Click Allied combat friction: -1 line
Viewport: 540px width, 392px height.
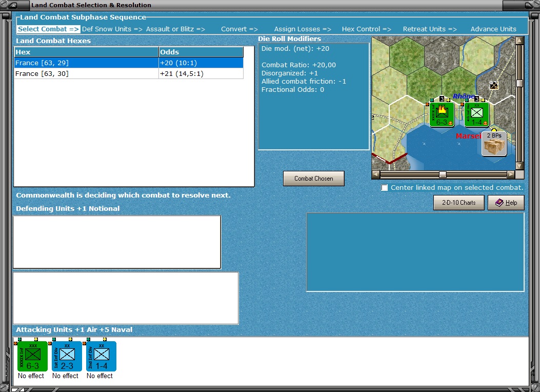[x=304, y=81]
